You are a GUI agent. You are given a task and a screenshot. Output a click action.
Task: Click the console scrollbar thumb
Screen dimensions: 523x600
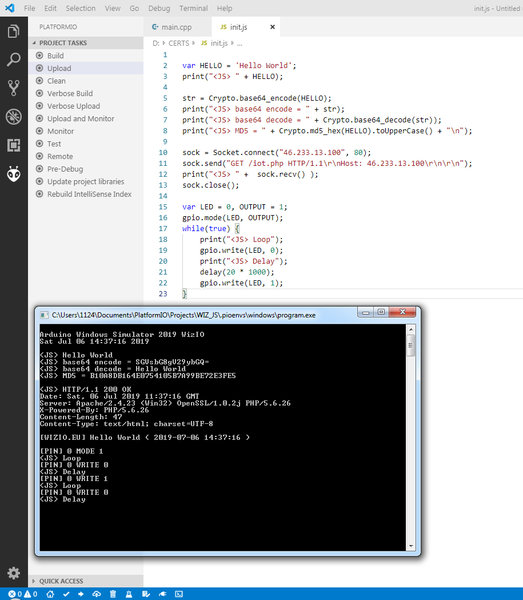tap(411, 346)
